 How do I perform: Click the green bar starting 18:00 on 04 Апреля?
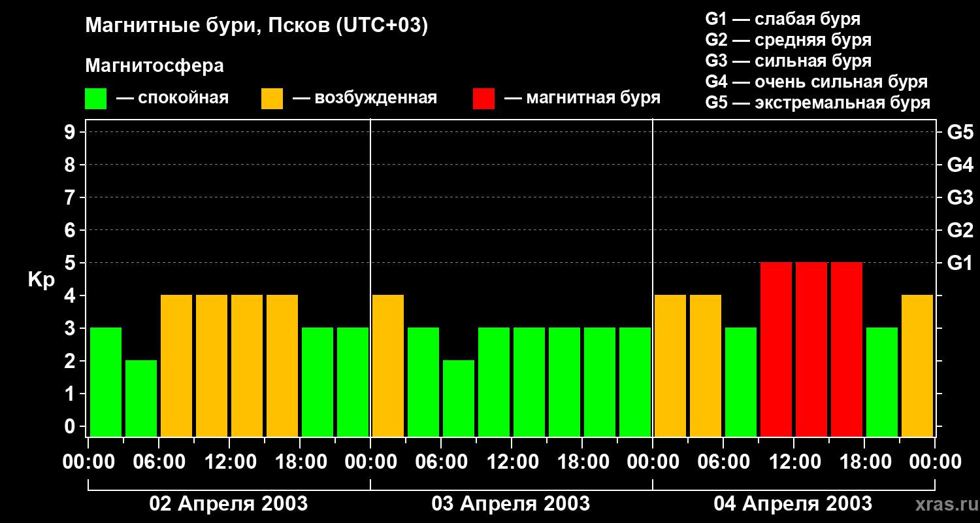(882, 382)
